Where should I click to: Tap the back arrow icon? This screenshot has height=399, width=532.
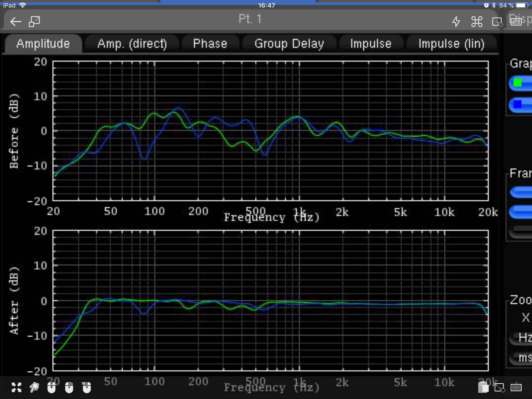pyautogui.click(x=16, y=22)
